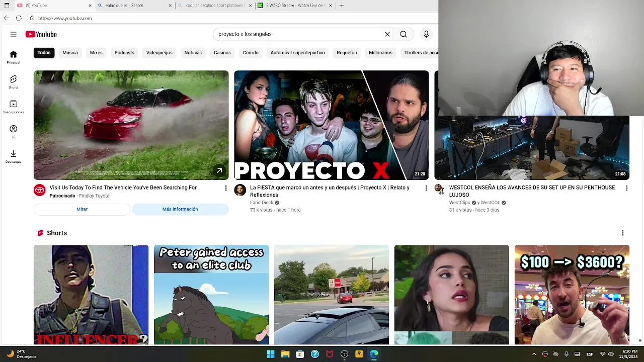The image size is (644, 362).
Task: Open the YouTube hamburger guide menu
Action: coord(14,34)
